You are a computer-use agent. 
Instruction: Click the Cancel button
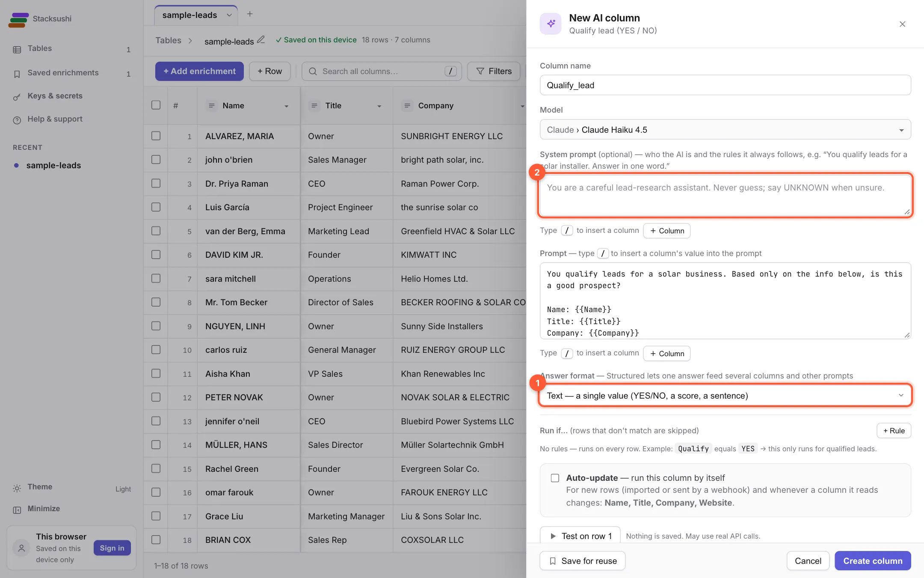(x=808, y=561)
